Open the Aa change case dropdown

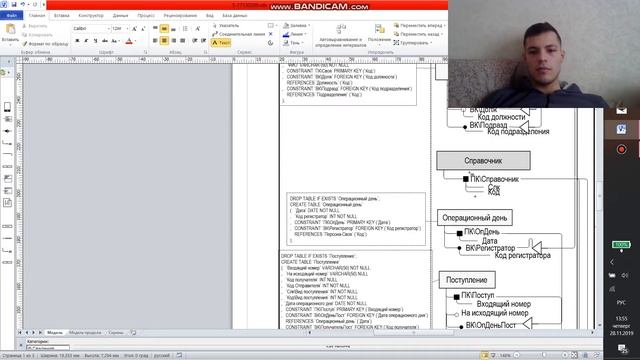(115, 41)
